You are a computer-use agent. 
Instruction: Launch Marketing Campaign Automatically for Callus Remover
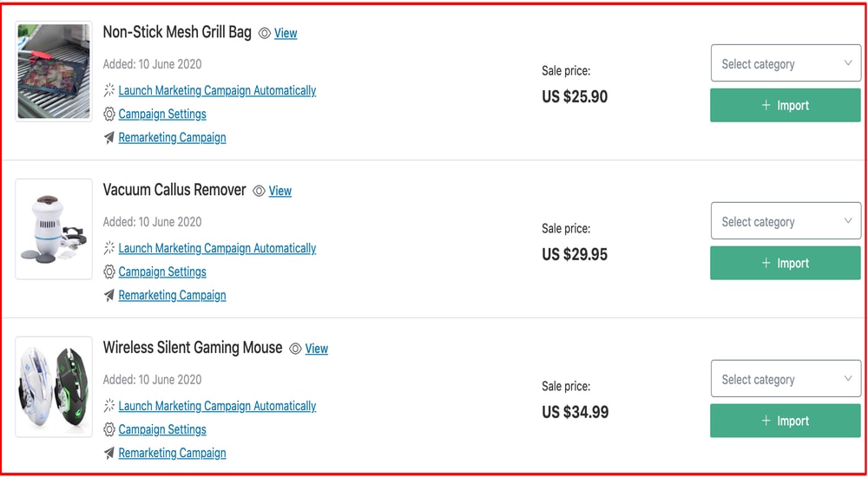[x=217, y=249]
